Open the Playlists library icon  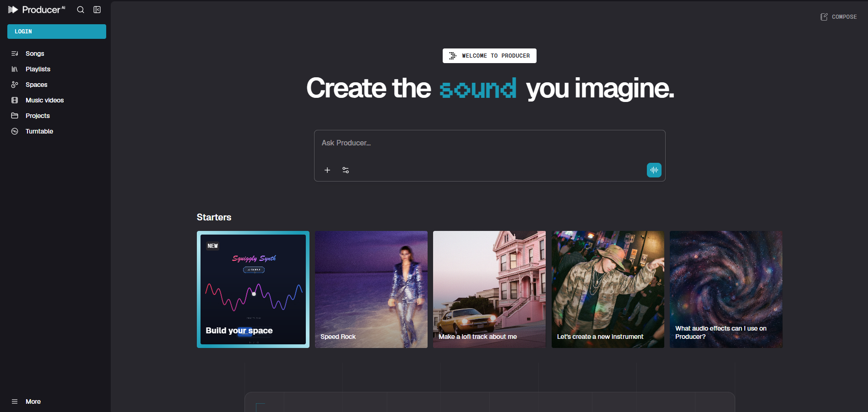pyautogui.click(x=15, y=69)
